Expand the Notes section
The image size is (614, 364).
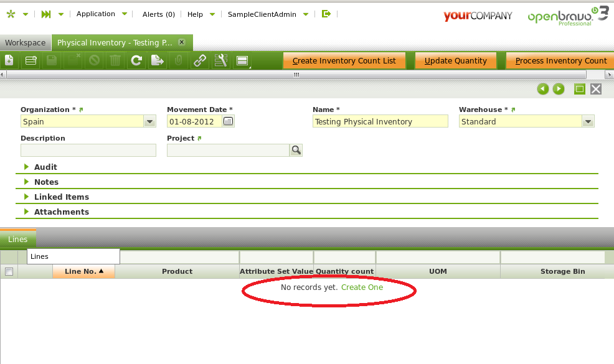[x=27, y=182]
